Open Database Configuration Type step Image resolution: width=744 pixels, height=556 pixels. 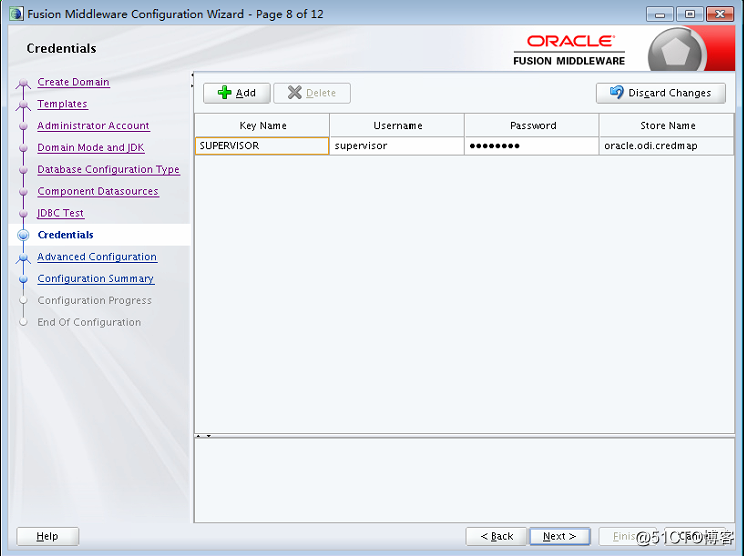coord(108,169)
